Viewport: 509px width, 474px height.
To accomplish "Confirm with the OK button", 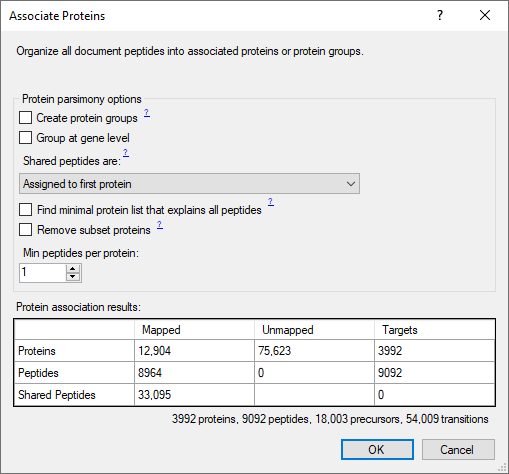I will tap(377, 449).
